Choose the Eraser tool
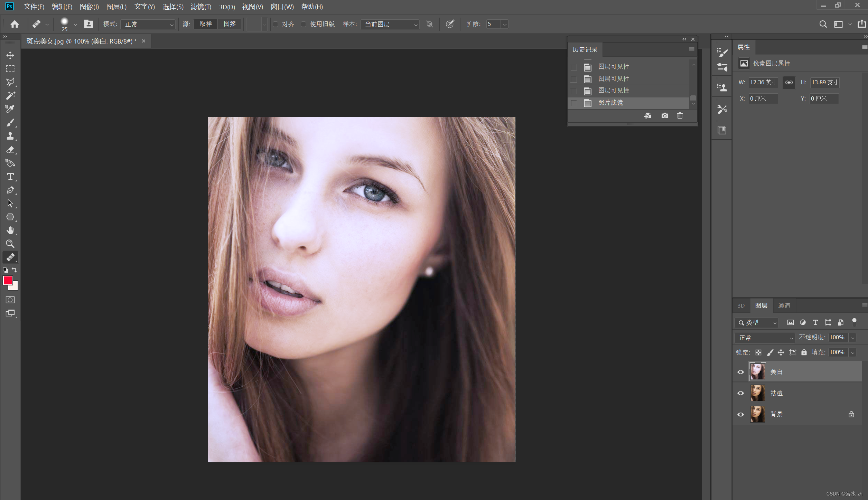Image resolution: width=868 pixels, height=500 pixels. 10,150
